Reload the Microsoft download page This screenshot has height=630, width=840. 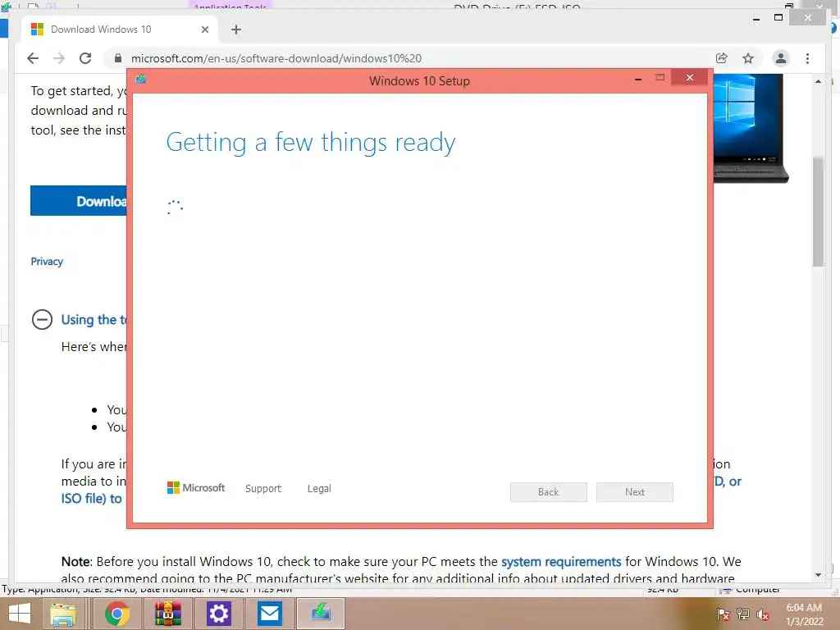click(85, 58)
